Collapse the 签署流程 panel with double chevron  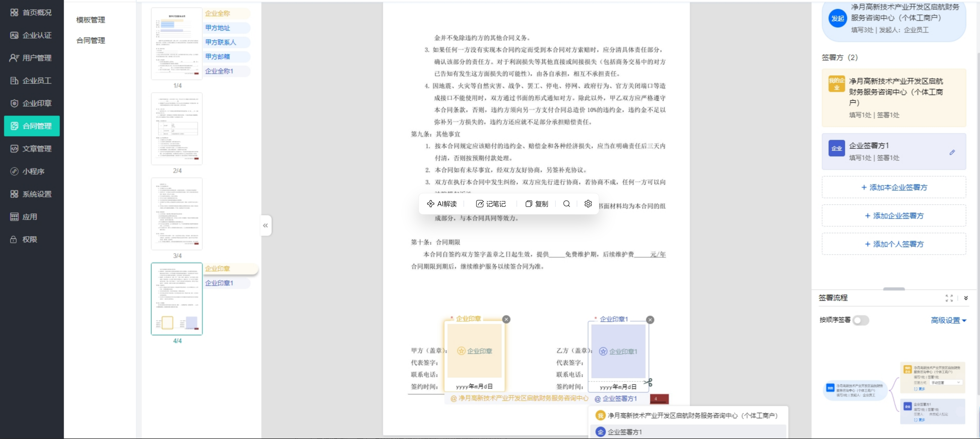(966, 298)
